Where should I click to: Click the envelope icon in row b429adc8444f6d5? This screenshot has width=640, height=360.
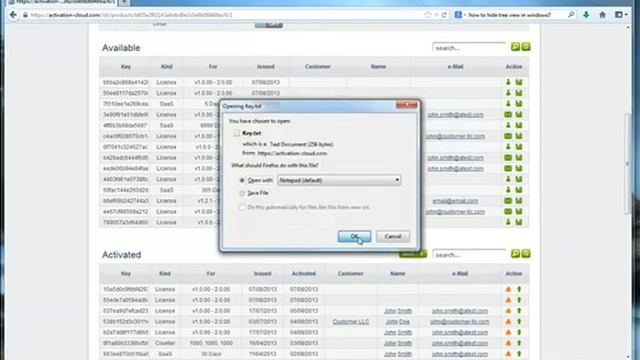508,158
